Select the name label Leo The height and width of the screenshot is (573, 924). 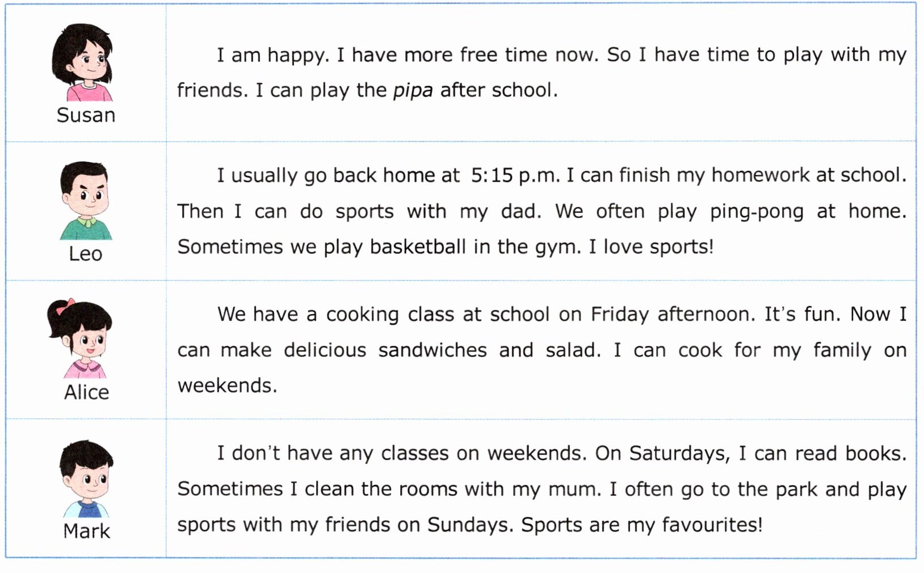(x=86, y=254)
